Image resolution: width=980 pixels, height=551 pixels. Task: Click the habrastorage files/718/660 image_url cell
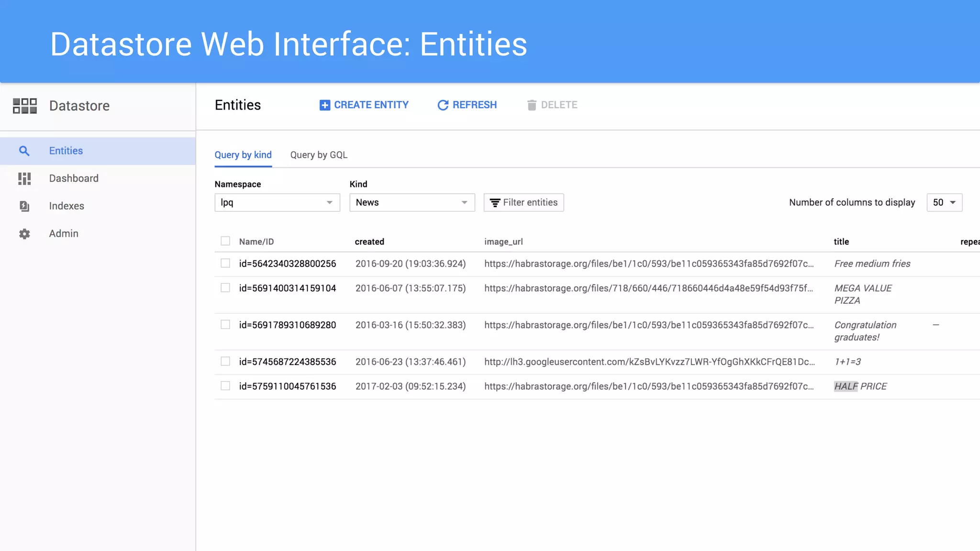pos(648,288)
